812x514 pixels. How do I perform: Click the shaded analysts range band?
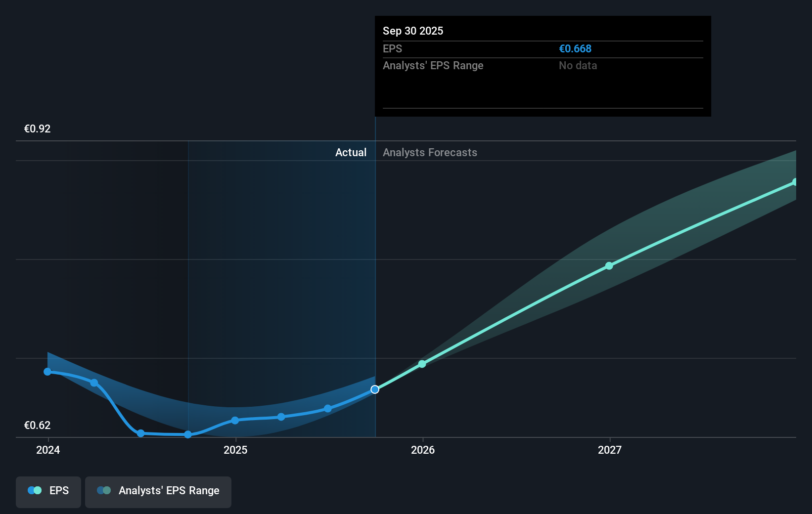pyautogui.click(x=643, y=237)
